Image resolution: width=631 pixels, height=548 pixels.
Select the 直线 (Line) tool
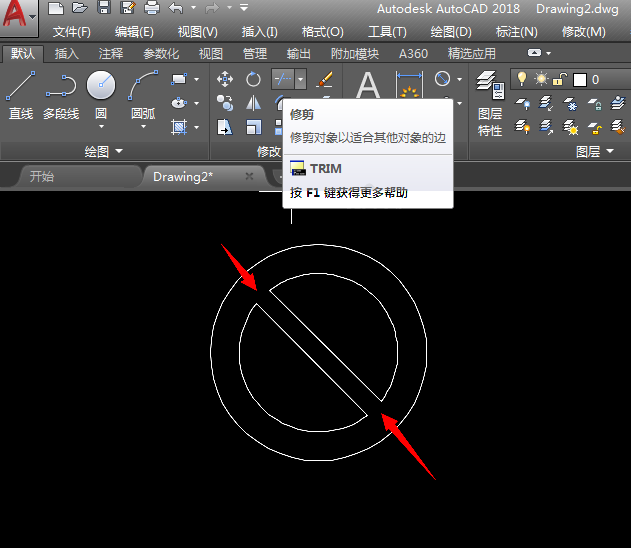click(21, 95)
